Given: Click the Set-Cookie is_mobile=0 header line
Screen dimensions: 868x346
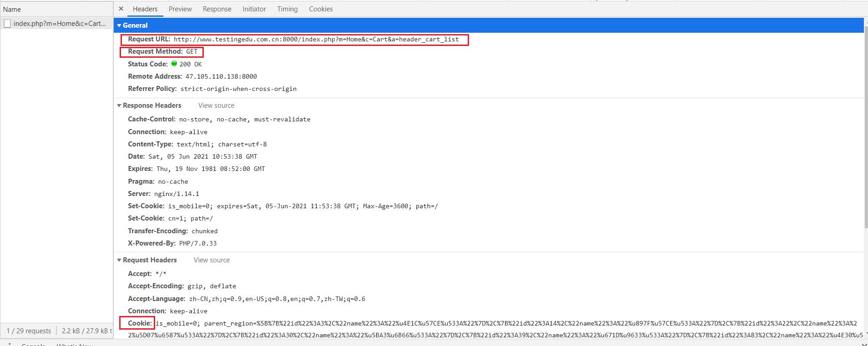Looking at the screenshot, I should coord(283,206).
